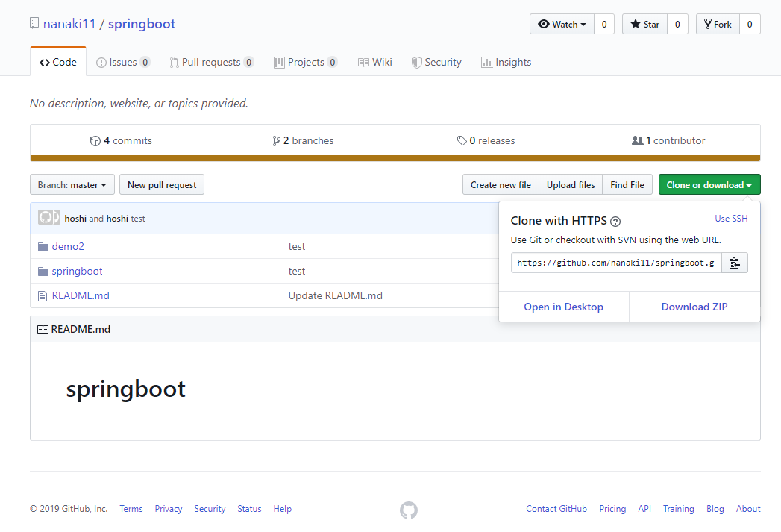Click the brown language breakdown bar
The image size is (781, 532).
click(x=395, y=158)
